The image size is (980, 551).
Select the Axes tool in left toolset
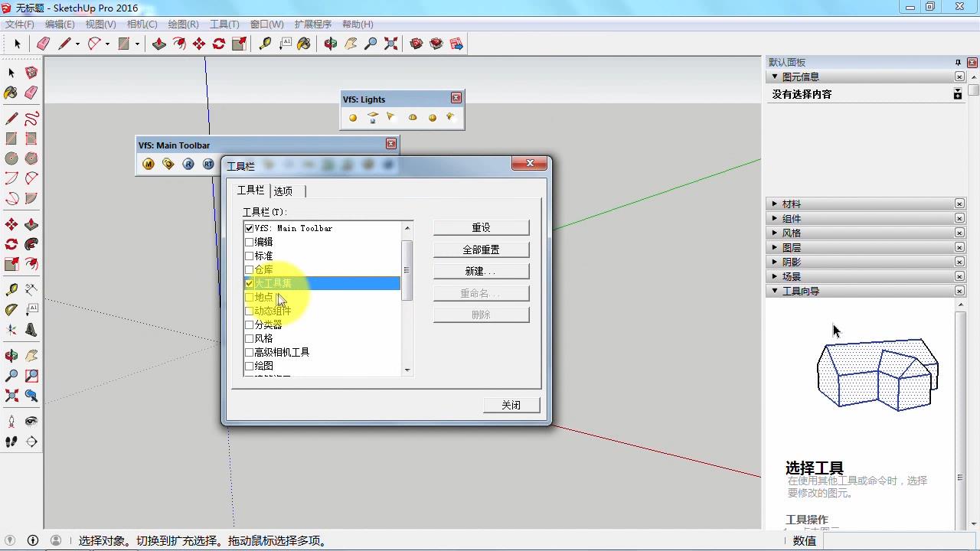tap(11, 330)
